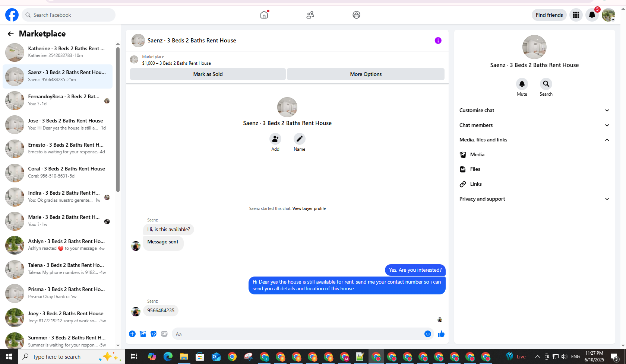Screen dimensions: 626x364
Task: Choose a GIF icon
Action: click(x=164, y=334)
